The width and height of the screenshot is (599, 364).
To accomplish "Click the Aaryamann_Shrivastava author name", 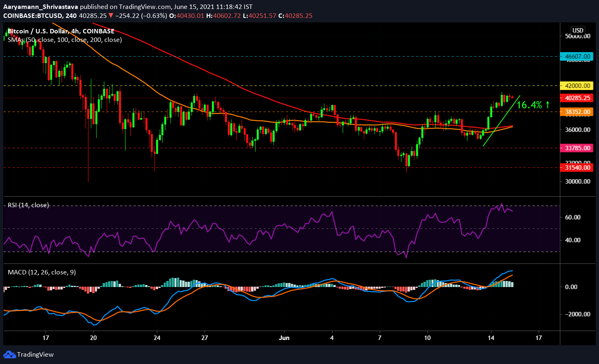I will click(x=41, y=7).
